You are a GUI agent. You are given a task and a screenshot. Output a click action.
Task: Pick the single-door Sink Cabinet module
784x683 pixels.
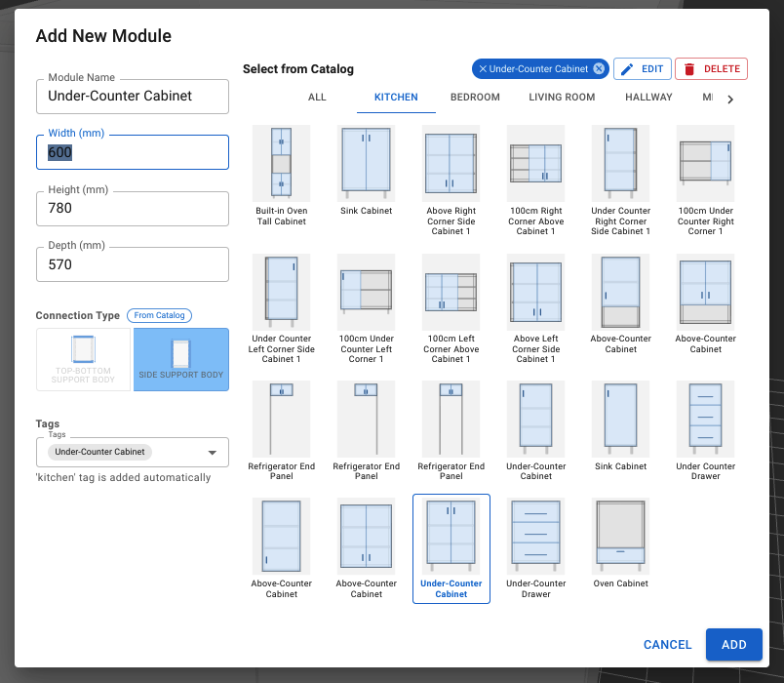tap(620, 419)
